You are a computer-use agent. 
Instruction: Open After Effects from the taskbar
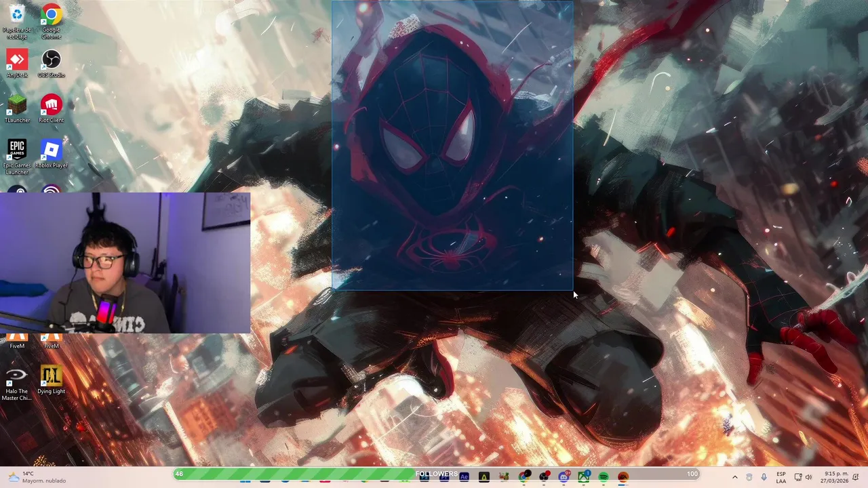465,476
